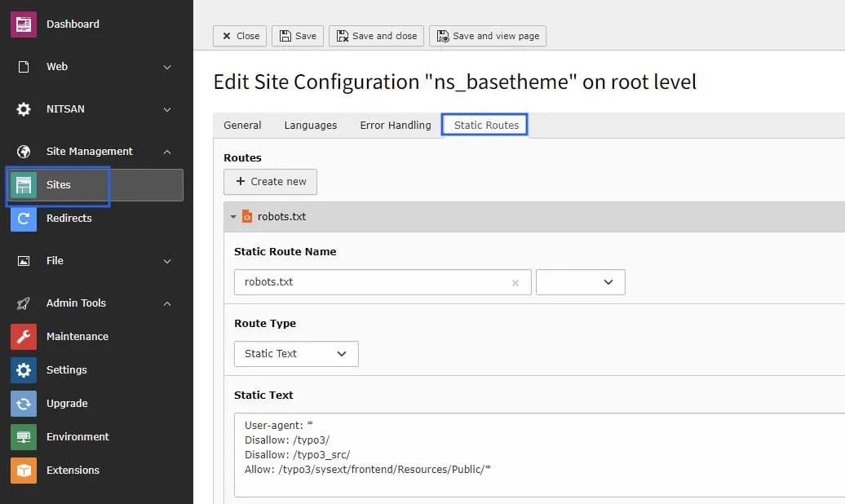Open the Dashboard module icon
Screen dimensions: 845x504
click(x=24, y=24)
